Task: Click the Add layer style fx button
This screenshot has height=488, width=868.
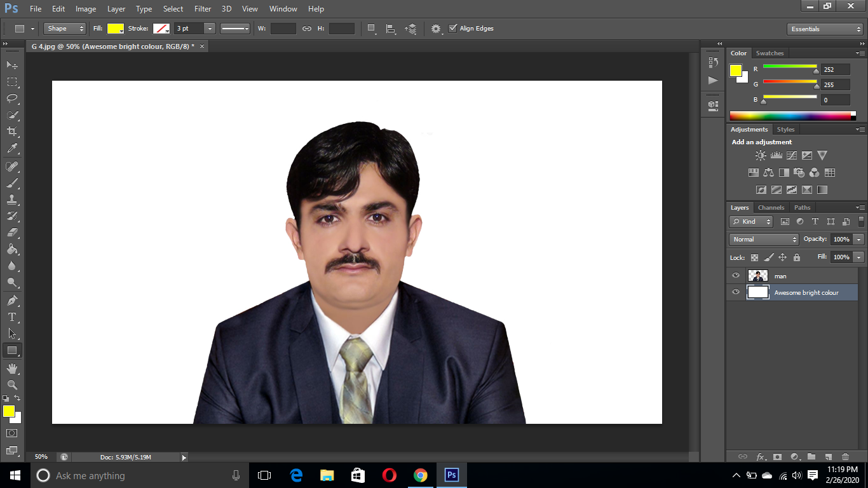Action: [x=761, y=456]
